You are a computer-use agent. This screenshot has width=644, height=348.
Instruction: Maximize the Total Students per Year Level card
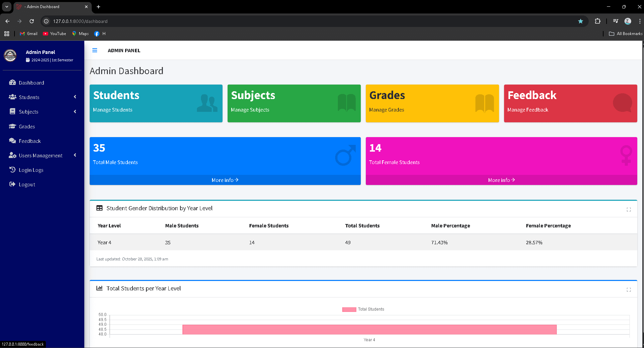(629, 290)
